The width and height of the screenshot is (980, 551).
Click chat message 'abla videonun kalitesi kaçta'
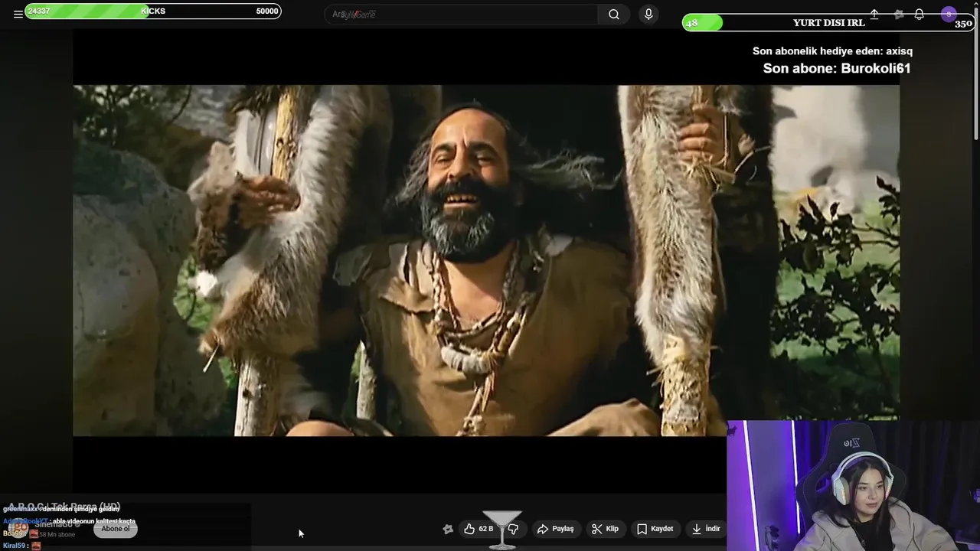point(93,521)
